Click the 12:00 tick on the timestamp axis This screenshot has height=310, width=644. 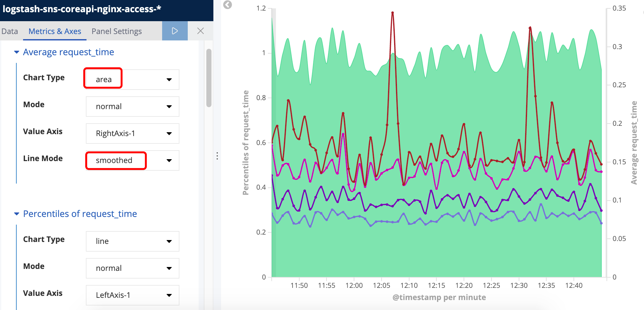pyautogui.click(x=354, y=285)
